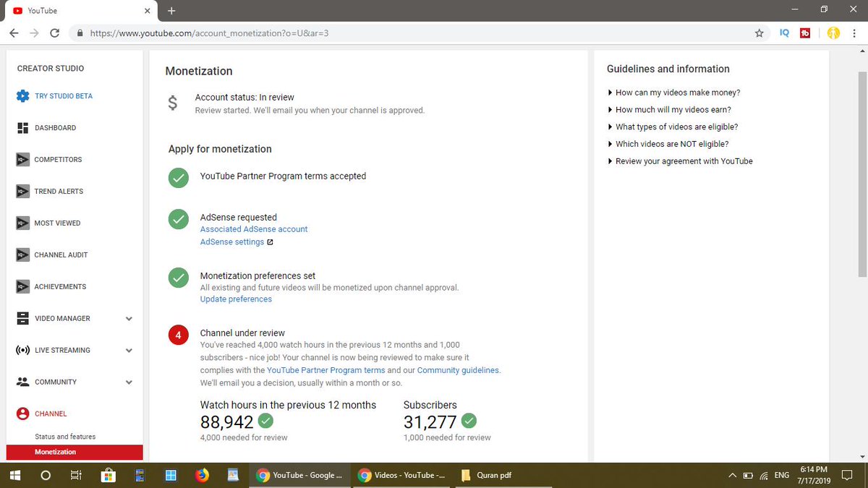The width and height of the screenshot is (868, 488).
Task: Open Associated AdSense account link
Action: tap(254, 229)
